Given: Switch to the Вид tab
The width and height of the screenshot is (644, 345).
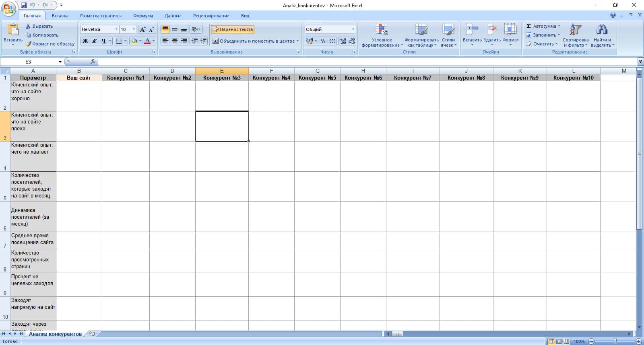Looking at the screenshot, I should click(245, 16).
